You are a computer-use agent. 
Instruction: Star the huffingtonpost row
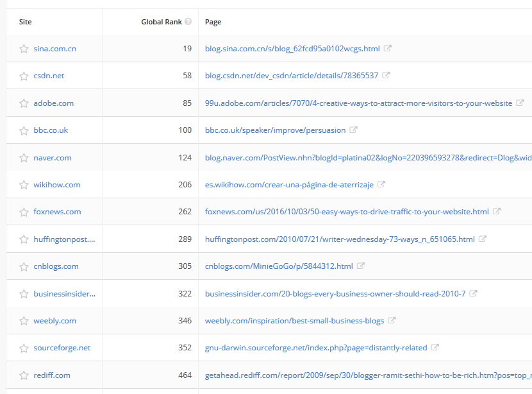click(x=24, y=239)
